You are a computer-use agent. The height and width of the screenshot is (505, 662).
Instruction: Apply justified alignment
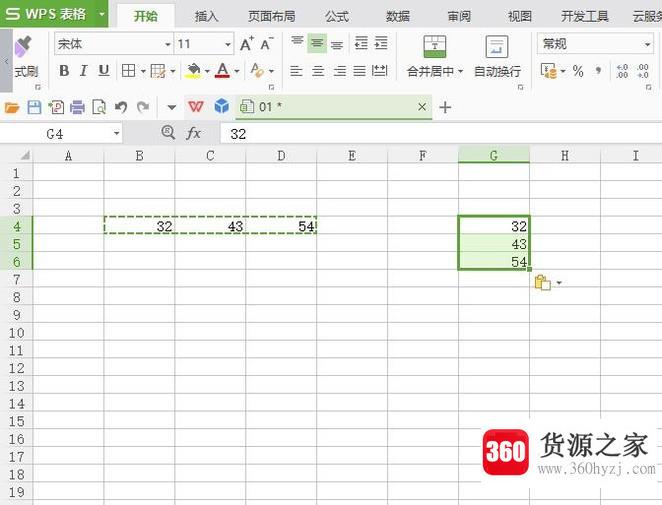point(359,71)
